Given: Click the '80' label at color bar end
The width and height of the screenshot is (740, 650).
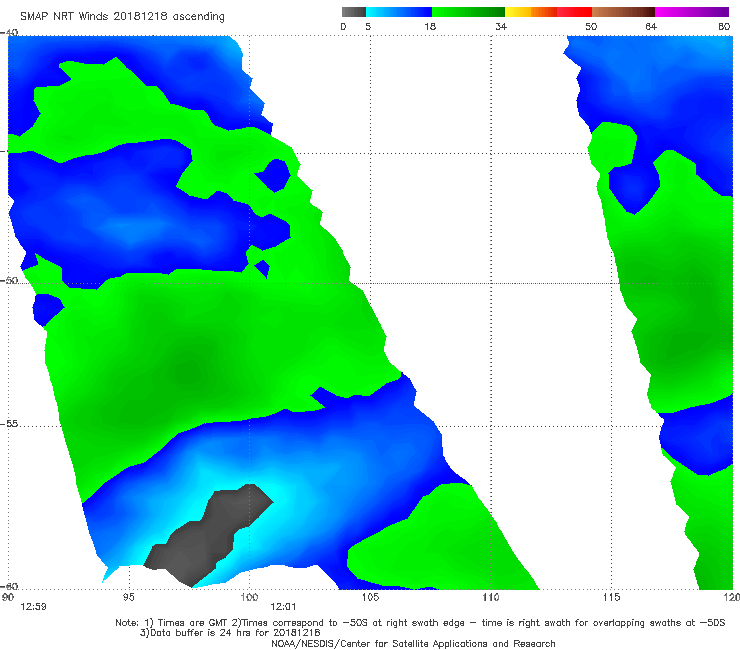Looking at the screenshot, I should tap(724, 26).
